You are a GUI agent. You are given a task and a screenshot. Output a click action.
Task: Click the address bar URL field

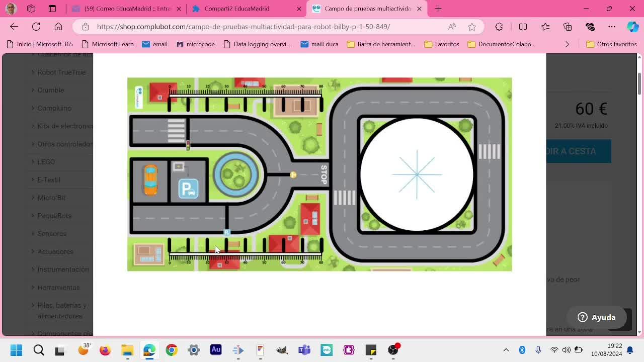pyautogui.click(x=244, y=27)
